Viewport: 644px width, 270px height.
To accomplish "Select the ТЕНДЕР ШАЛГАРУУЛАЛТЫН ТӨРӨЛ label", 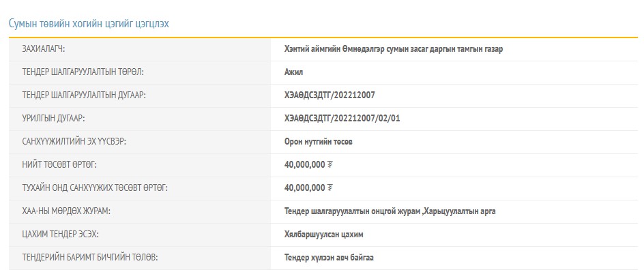I will coord(83,72).
